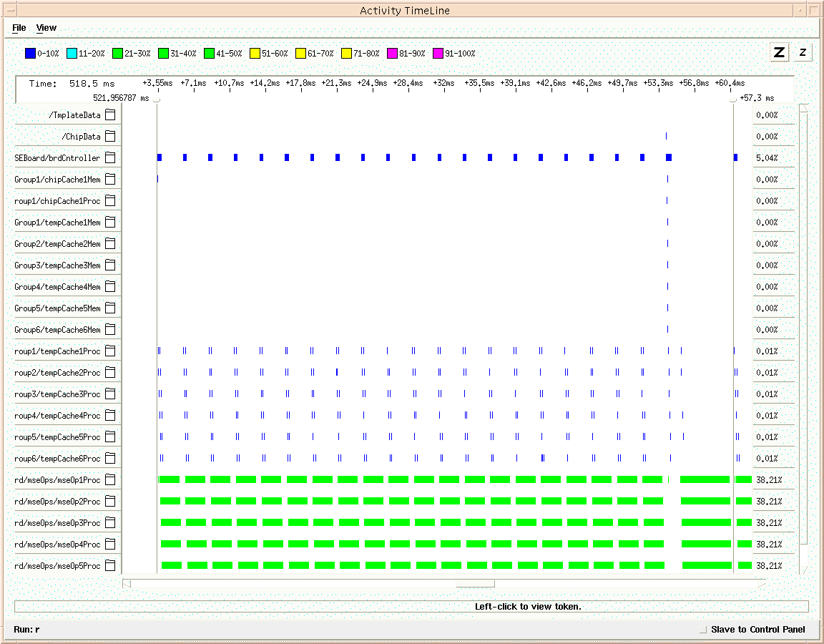Click the icon beside mseOp5Proc row
Viewport: 824px width, 644px height.
110,566
